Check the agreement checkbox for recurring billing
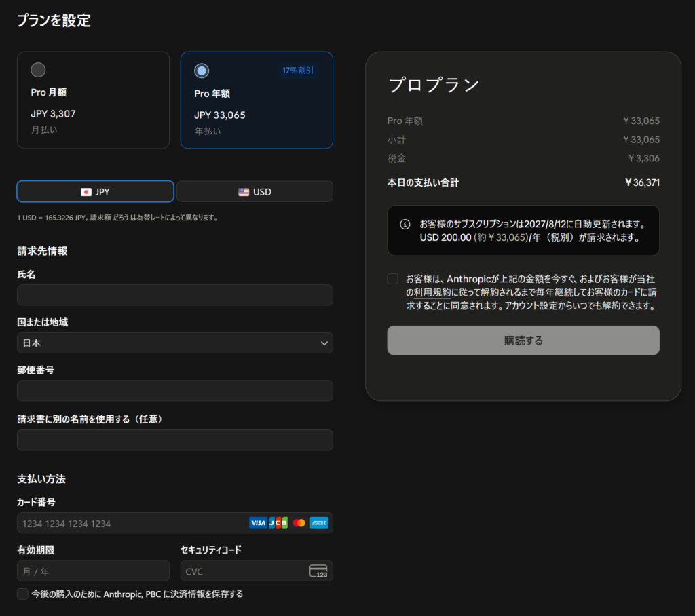Image resolution: width=695 pixels, height=616 pixels. pyautogui.click(x=393, y=279)
